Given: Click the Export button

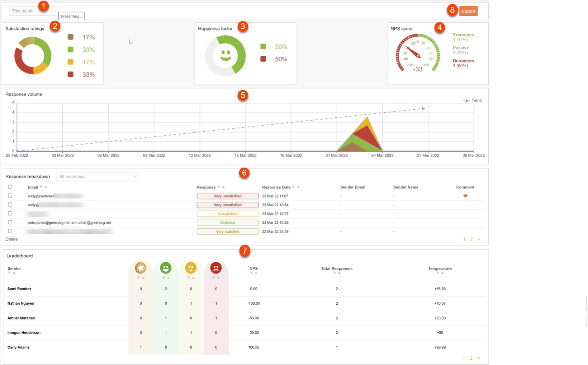Looking at the screenshot, I should pyautogui.click(x=468, y=11).
